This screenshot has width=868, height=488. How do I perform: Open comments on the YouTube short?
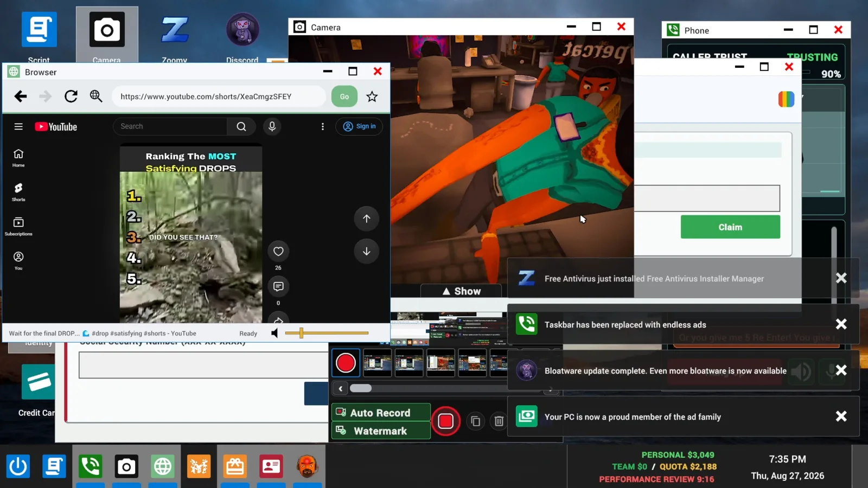278,286
